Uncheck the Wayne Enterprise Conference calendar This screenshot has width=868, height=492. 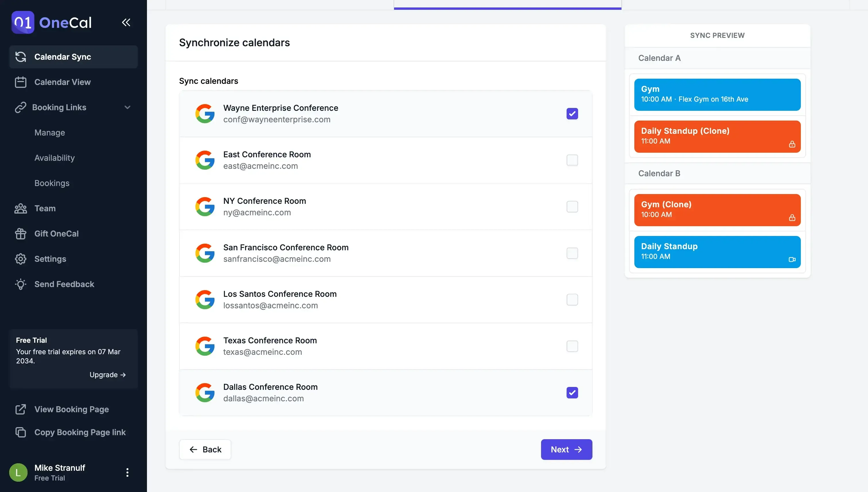(x=572, y=114)
